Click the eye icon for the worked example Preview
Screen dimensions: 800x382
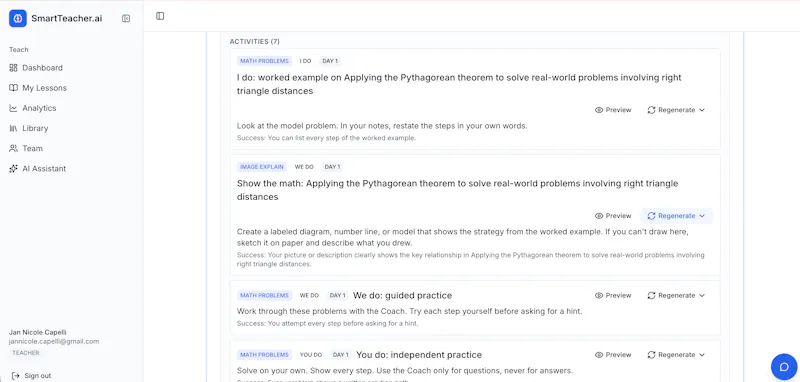coord(599,110)
